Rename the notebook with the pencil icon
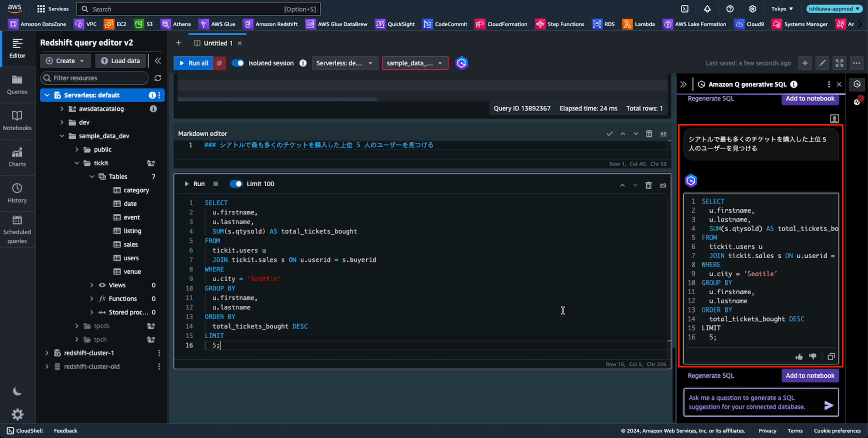Screen dimensions: 868x438 pyautogui.click(x=822, y=63)
